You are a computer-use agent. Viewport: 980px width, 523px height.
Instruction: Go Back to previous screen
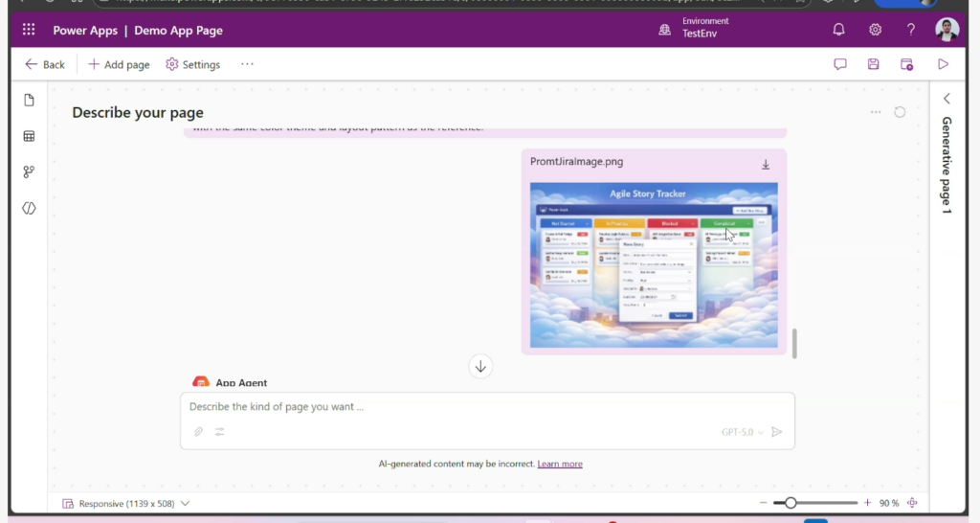[x=44, y=64]
